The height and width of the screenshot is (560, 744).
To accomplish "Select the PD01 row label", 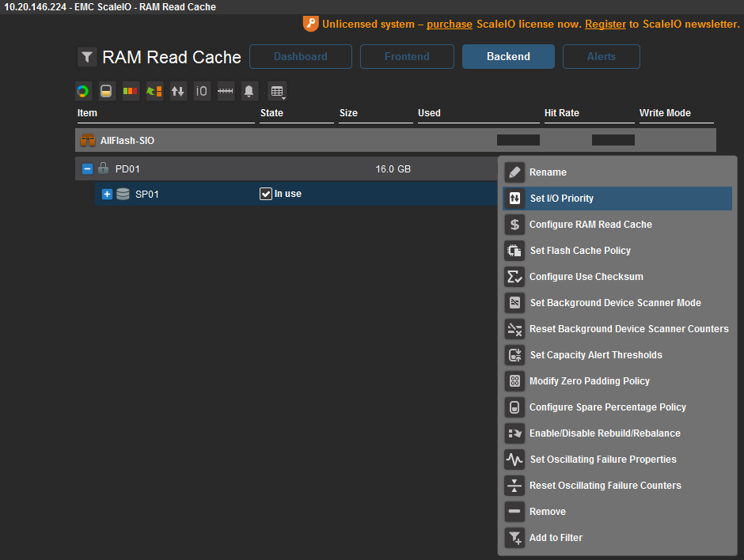I will click(127, 168).
